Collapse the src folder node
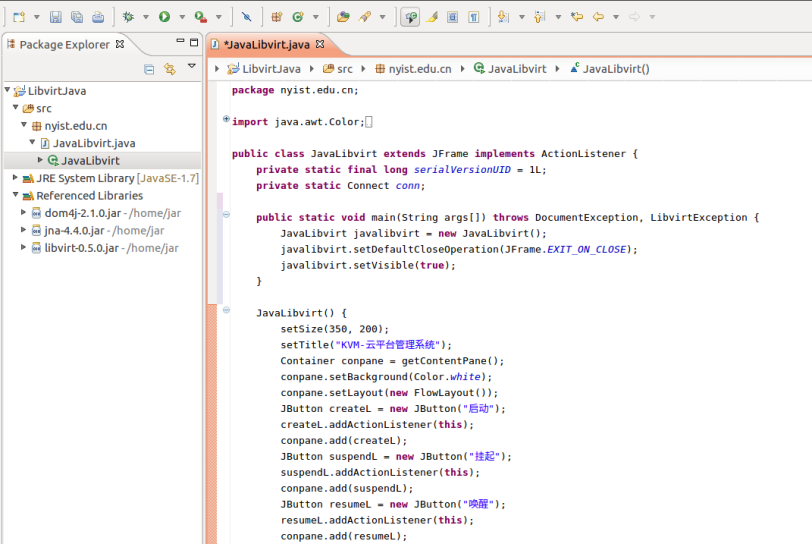The image size is (812, 544). pyautogui.click(x=16, y=107)
